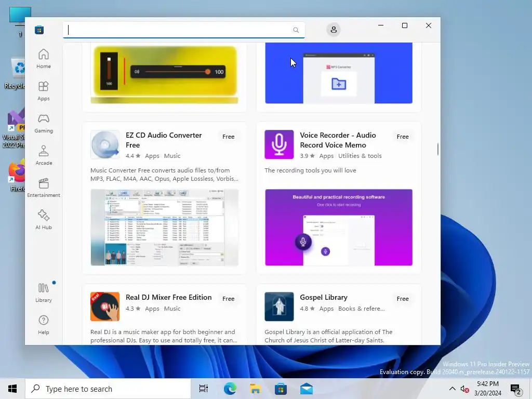Click yellow volume slider screenshot thumbnail
Screen dimensions: 532x399
[x=165, y=74]
